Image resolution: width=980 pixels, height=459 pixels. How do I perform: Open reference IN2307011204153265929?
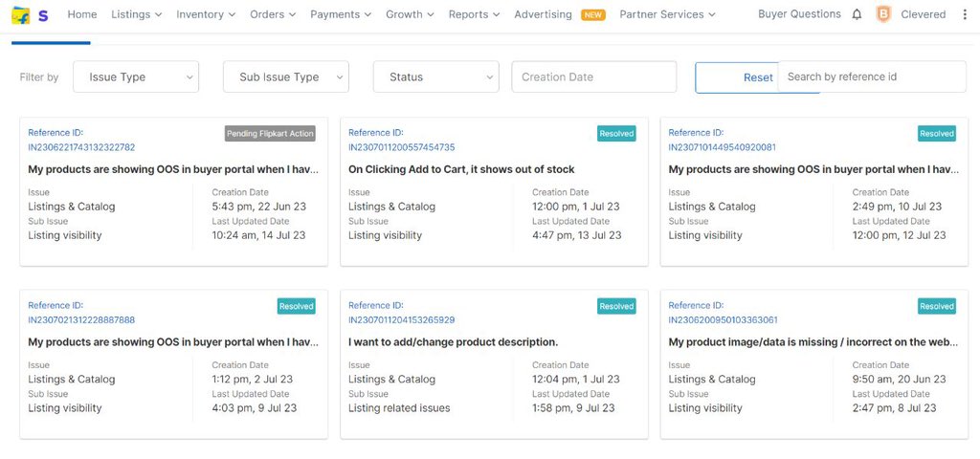click(x=401, y=319)
